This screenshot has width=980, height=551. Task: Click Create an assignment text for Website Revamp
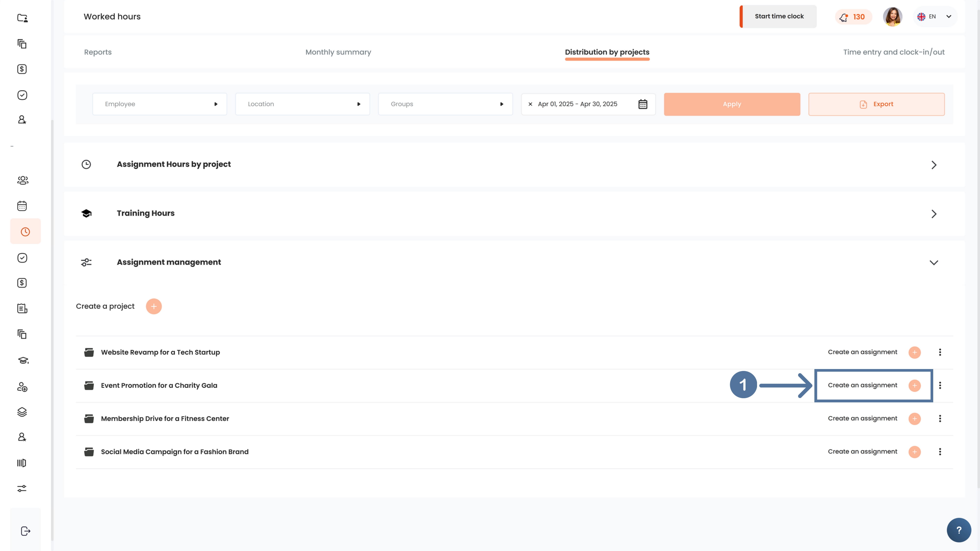coord(862,352)
